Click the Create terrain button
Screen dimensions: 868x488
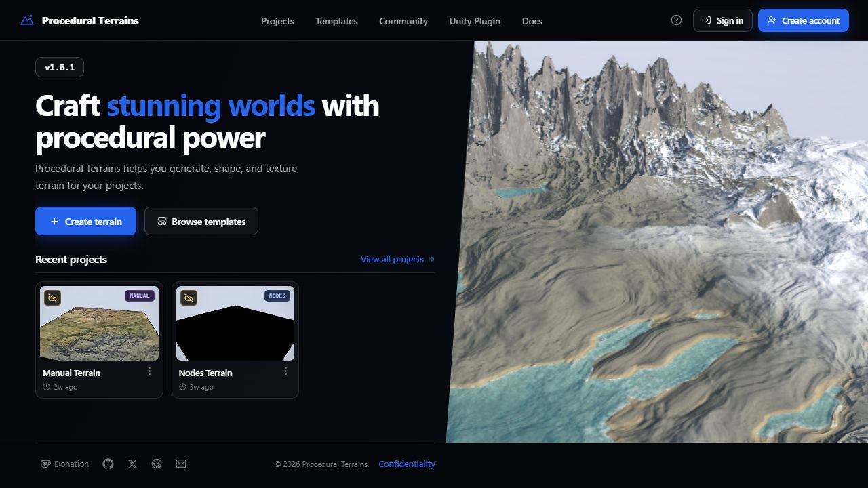pyautogui.click(x=85, y=221)
